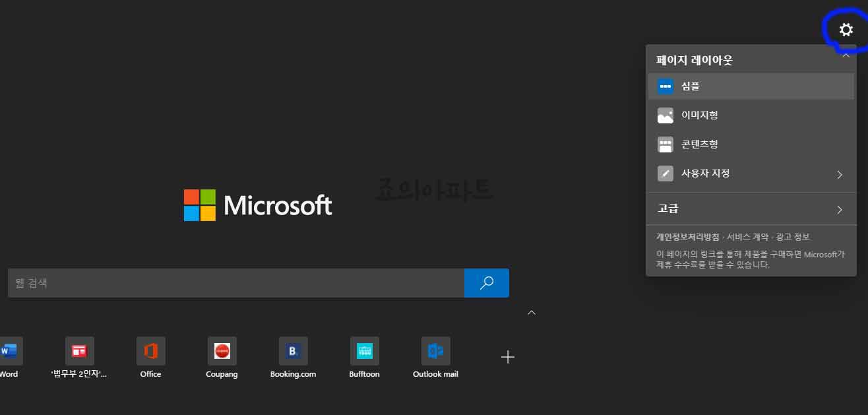Click the 사용자 지정 pencil icon

click(x=666, y=174)
